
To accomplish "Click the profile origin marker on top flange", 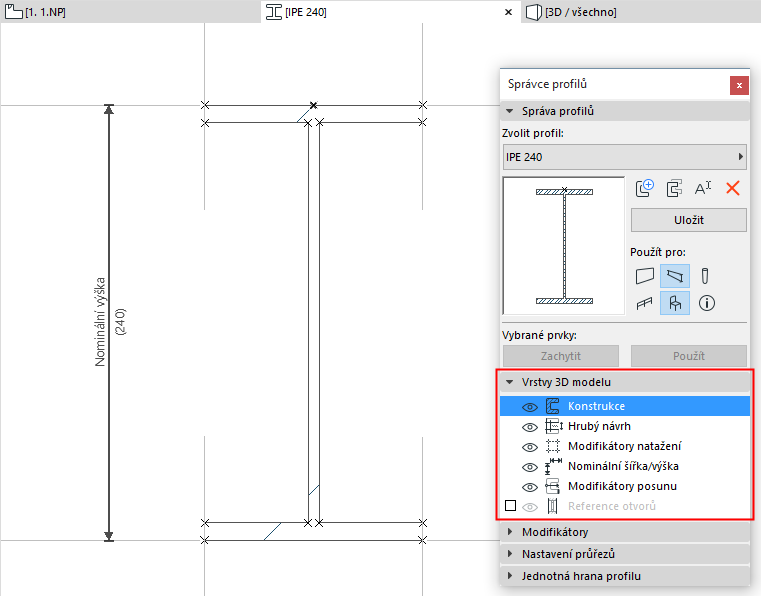I will pos(314,105).
